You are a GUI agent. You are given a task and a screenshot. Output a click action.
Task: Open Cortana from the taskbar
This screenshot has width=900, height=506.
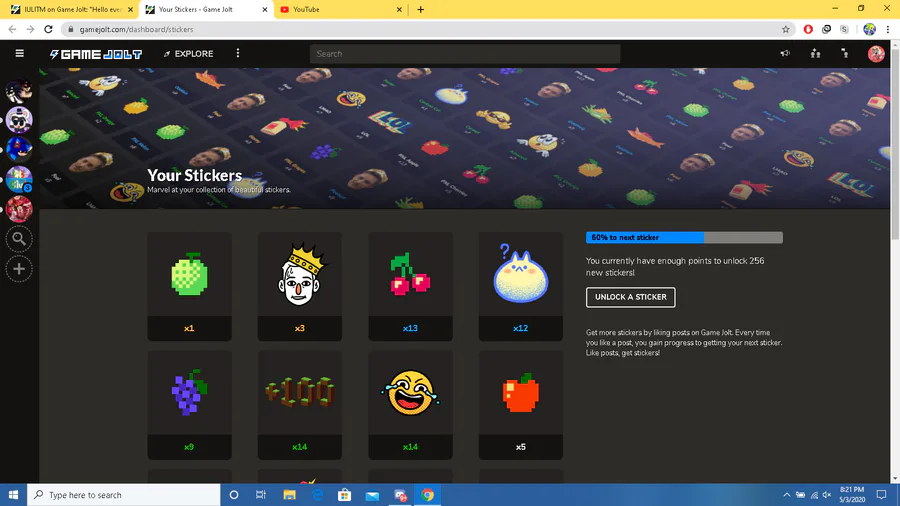pyautogui.click(x=234, y=495)
